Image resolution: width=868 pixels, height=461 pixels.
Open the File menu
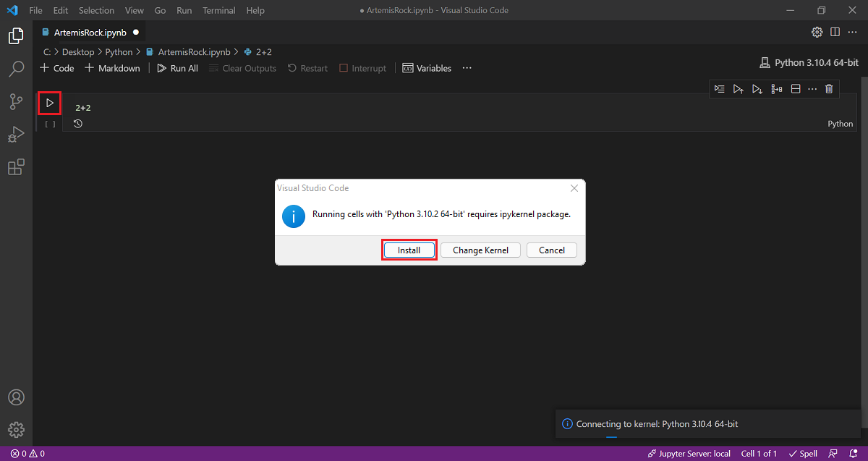coord(35,10)
